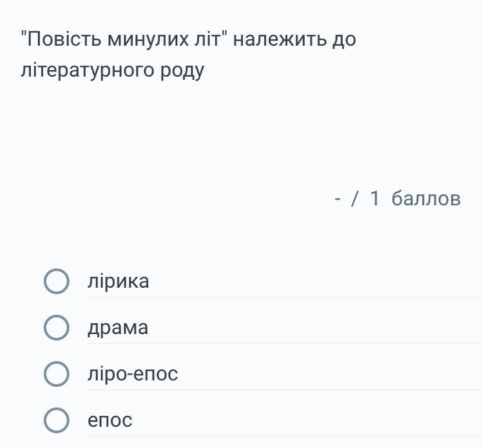
Task: Click the divider line under лірика
Action: 284,297
